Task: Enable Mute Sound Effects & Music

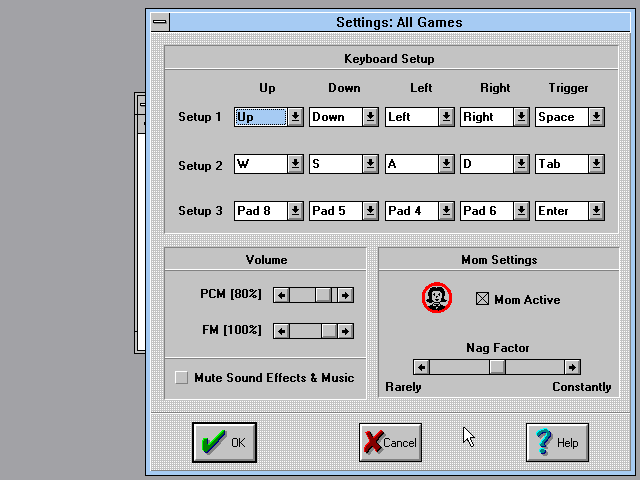Action: click(x=181, y=378)
